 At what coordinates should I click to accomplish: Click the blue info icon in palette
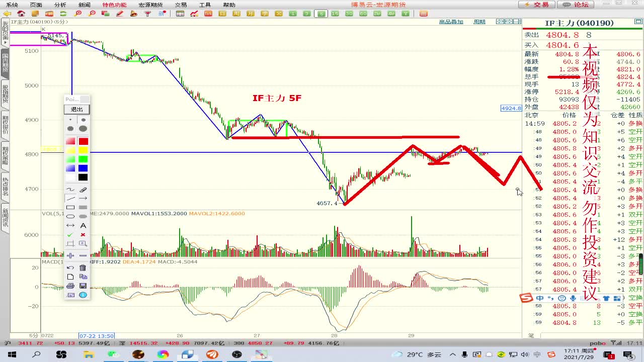[x=83, y=295]
